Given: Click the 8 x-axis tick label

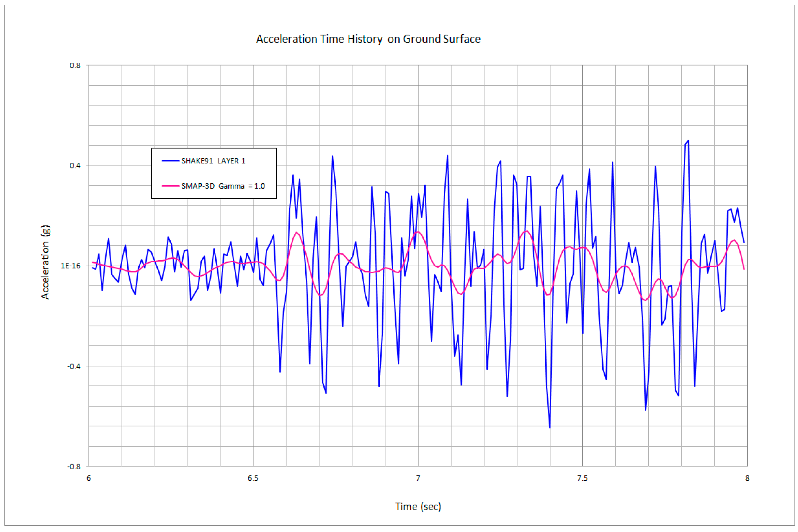Looking at the screenshot, I should coord(747,478).
